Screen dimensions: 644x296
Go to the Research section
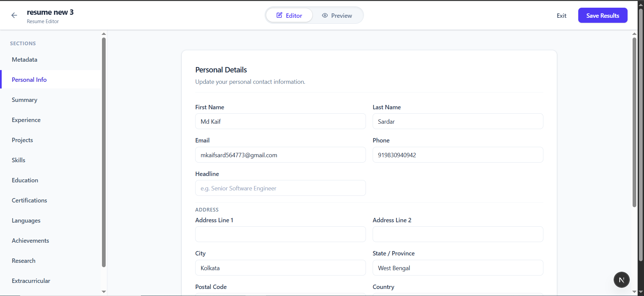point(23,260)
